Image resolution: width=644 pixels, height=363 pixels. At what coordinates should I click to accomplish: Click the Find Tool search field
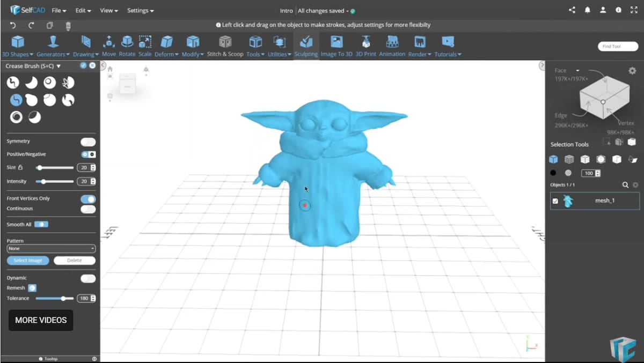[618, 47]
